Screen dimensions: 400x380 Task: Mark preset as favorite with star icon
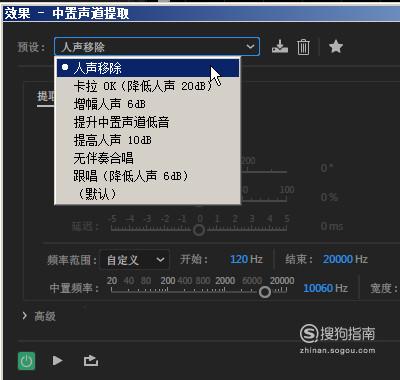(x=336, y=46)
